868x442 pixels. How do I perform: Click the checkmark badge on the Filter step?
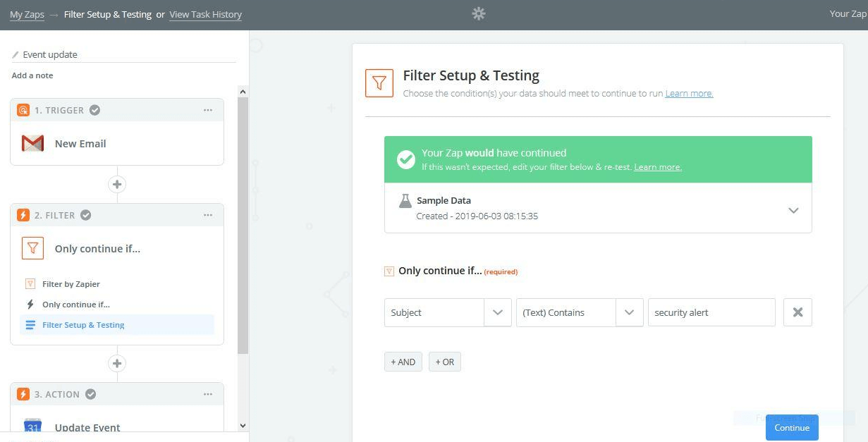tap(85, 215)
